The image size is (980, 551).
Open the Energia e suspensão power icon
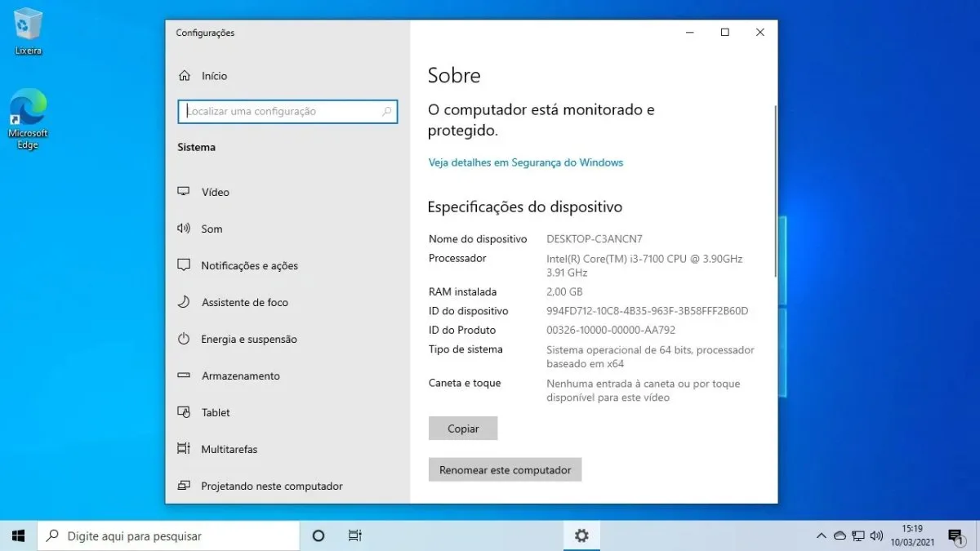(x=184, y=339)
